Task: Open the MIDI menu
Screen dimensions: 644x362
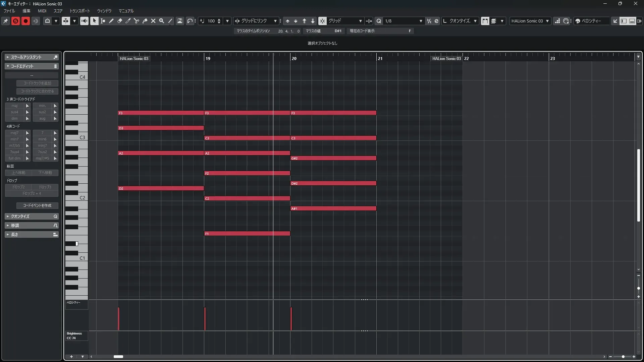Action: [42, 11]
